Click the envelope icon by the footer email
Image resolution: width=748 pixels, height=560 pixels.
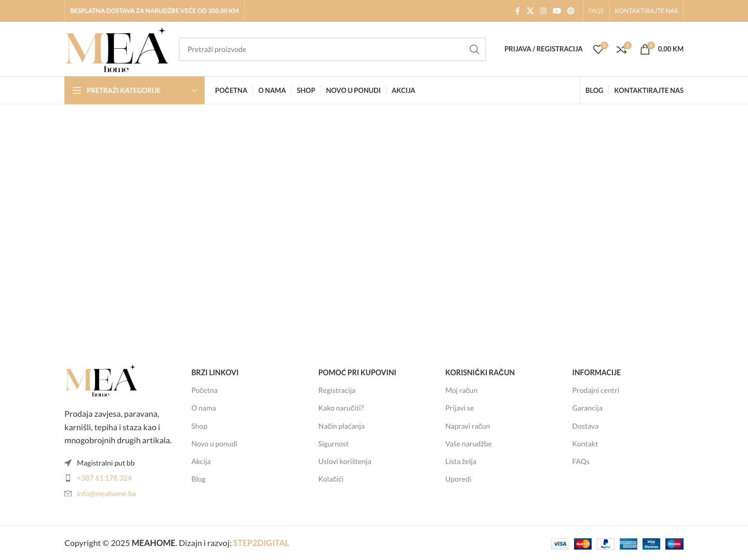68,494
